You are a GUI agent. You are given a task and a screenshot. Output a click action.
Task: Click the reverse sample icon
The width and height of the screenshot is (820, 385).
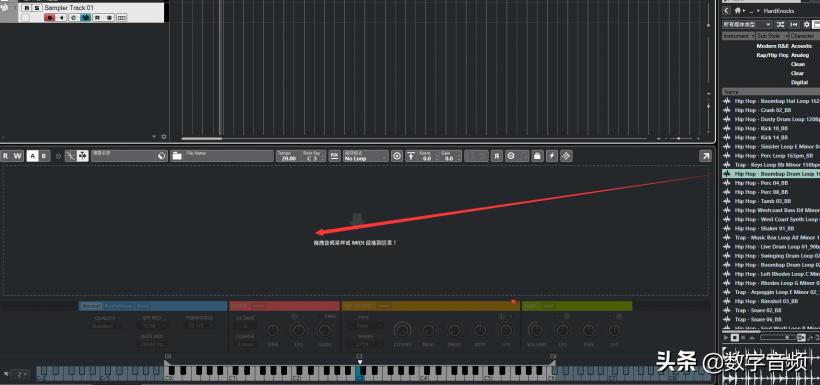tap(497, 156)
